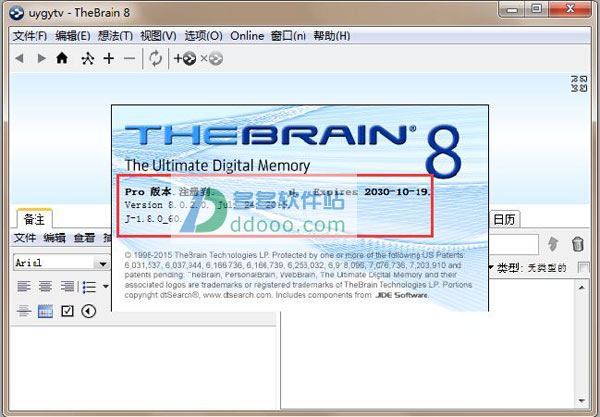The image size is (600, 417).
Task: Click the refresh sync icon
Action: [155, 59]
